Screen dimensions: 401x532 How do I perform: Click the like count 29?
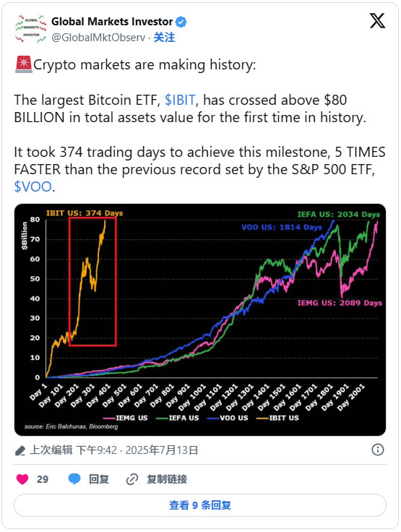(x=43, y=479)
